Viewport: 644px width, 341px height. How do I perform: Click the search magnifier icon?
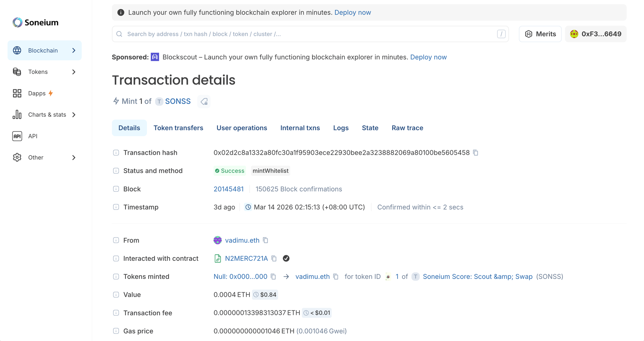(x=119, y=34)
